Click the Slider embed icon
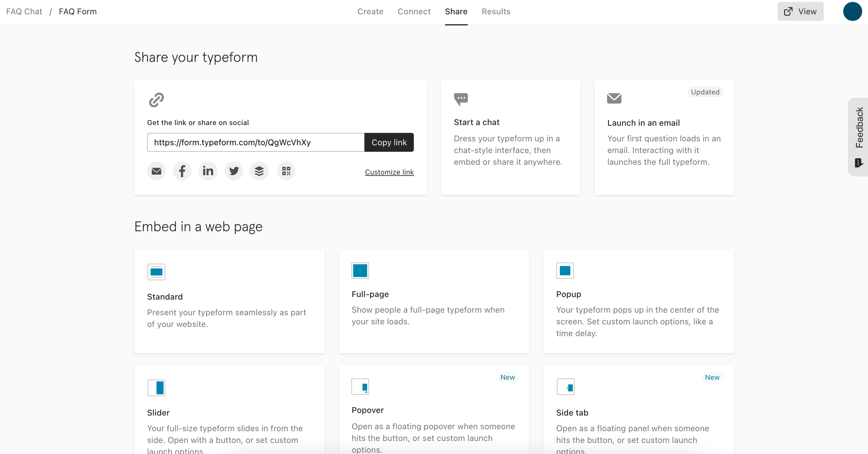This screenshot has height=454, width=868. tap(156, 388)
